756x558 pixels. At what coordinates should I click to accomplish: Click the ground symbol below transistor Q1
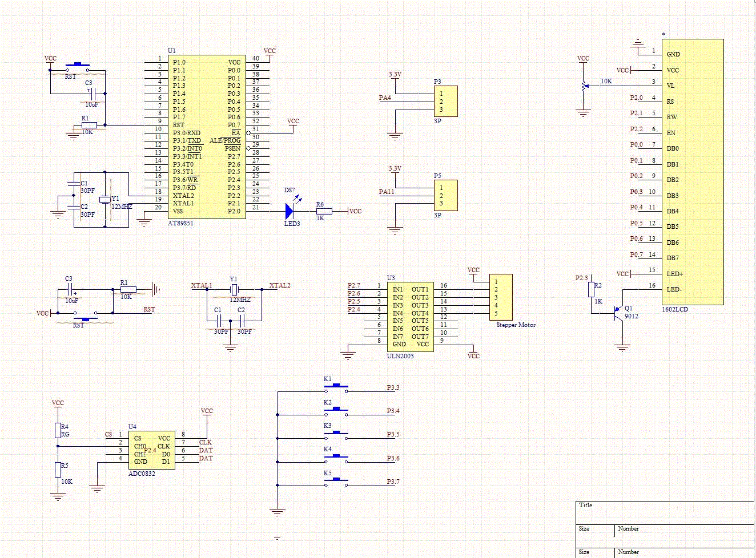(x=622, y=347)
